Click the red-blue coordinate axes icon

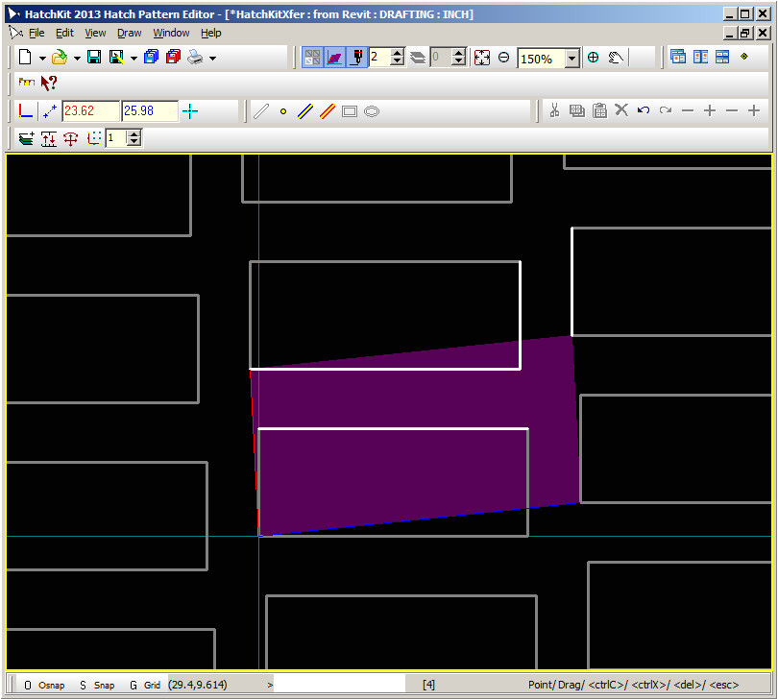25,110
